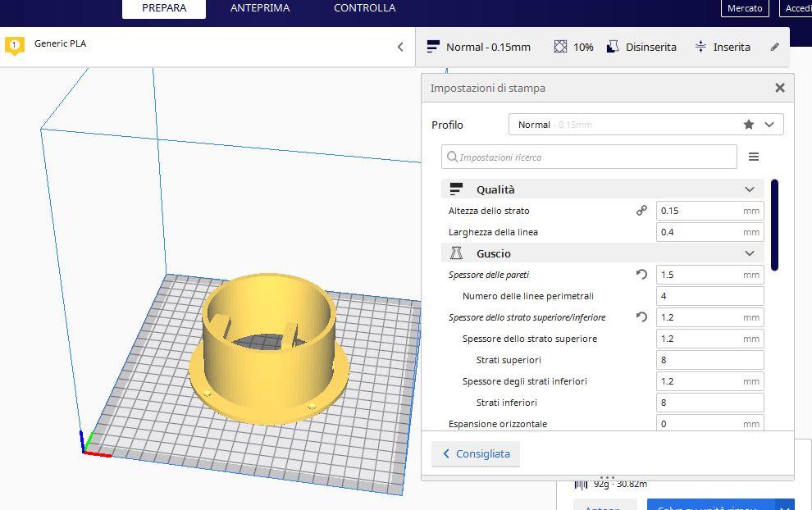Screen dimensions: 812x510
Task: Collapse the material panel with left chevron
Action: [x=400, y=47]
